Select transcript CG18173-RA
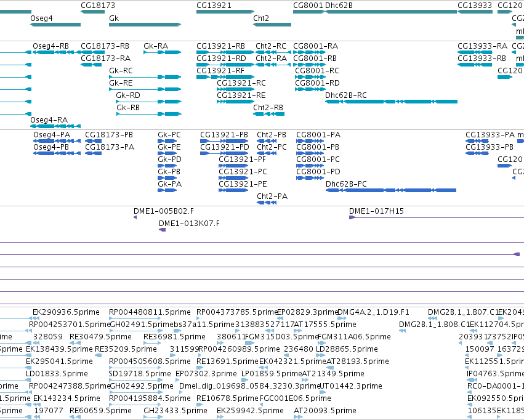The image size is (524, 420). pyautogui.click(x=106, y=58)
